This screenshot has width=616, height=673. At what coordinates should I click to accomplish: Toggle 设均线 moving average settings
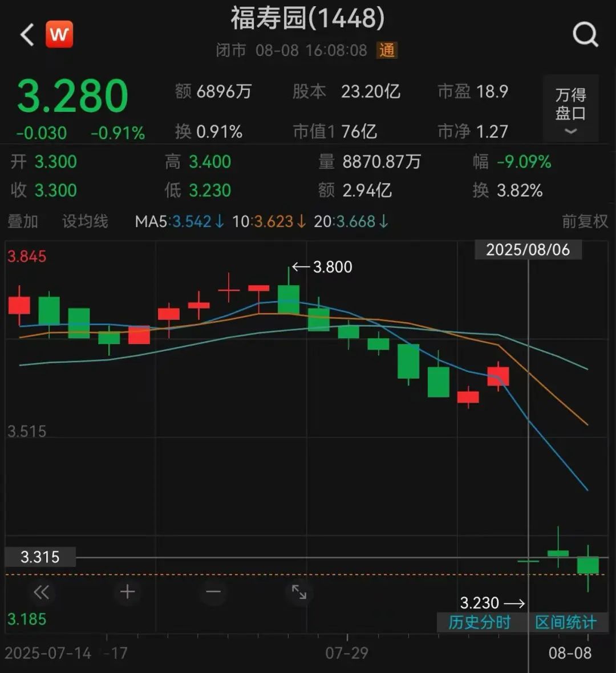point(84,222)
